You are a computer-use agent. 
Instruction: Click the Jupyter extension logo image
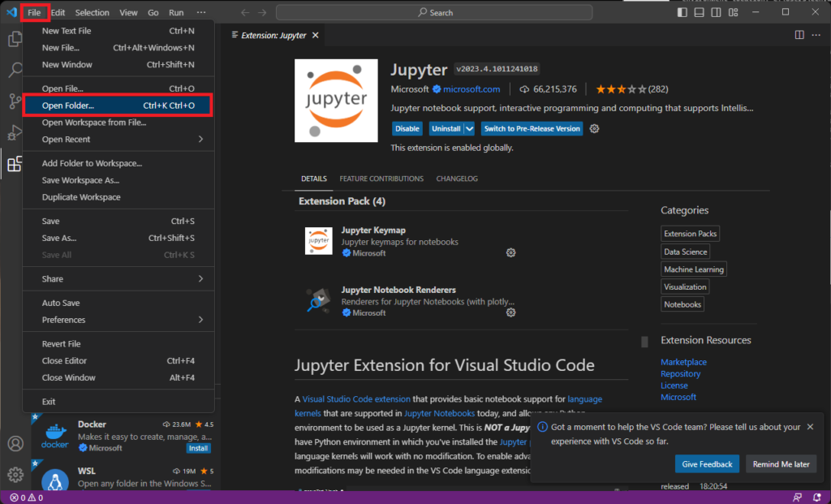(336, 101)
